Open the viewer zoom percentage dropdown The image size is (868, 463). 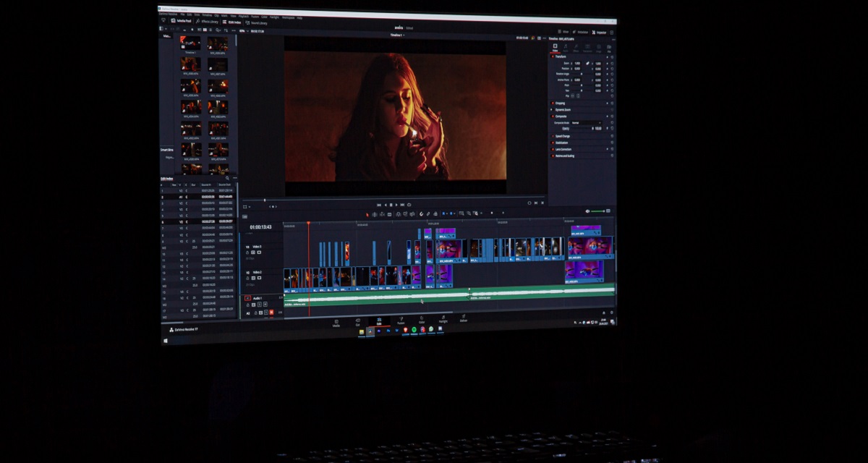[x=244, y=31]
